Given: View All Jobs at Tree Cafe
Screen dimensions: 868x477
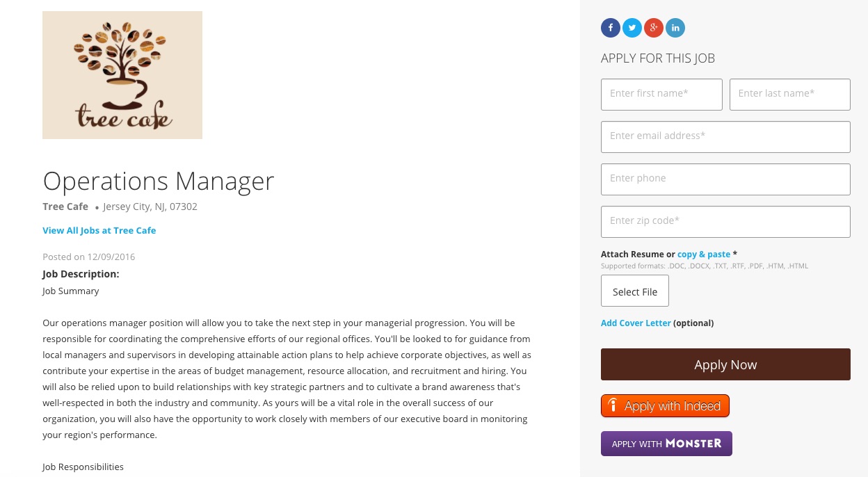Looking at the screenshot, I should tap(99, 231).
